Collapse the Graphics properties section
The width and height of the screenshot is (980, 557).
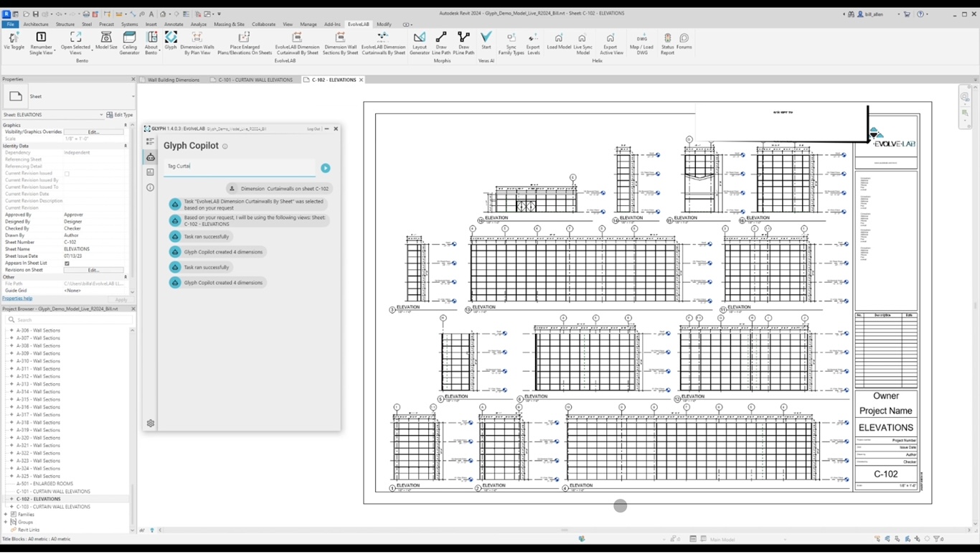126,126
